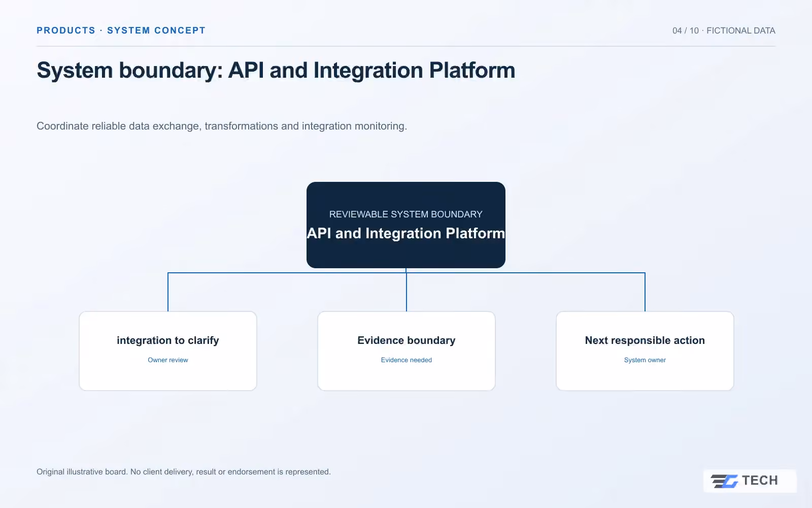Select the subtitle starting 'Coordinate reliable data exchange'
Viewport: 812px width, 508px height.
[x=222, y=126]
